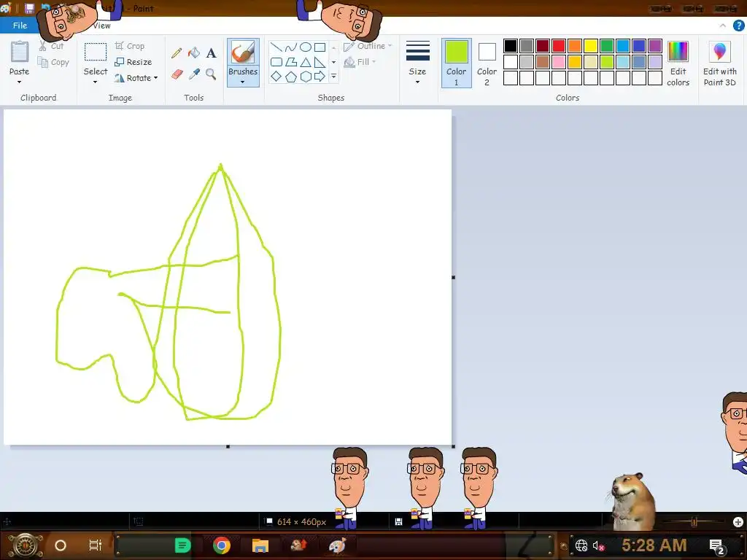Click the Save icon in title bar
Screen dimensions: 747x560
pyautogui.click(x=29, y=8)
